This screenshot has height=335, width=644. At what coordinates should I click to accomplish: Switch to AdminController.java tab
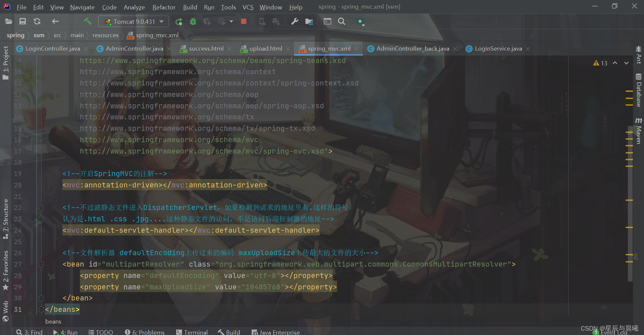134,49
